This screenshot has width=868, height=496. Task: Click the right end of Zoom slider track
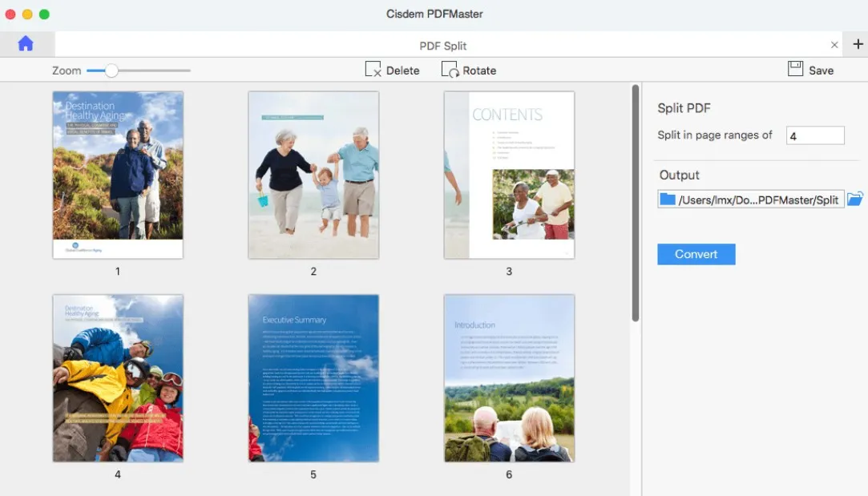coord(188,71)
